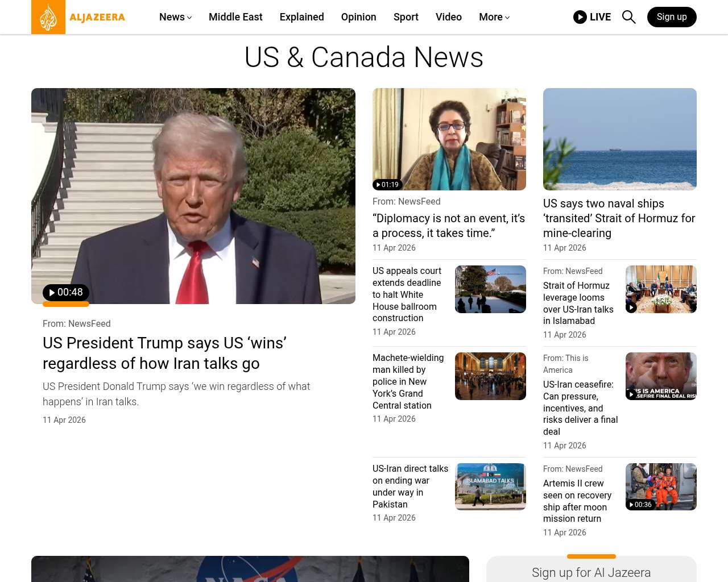Click the LIVE play icon
The width and height of the screenshot is (728, 582).
click(580, 17)
